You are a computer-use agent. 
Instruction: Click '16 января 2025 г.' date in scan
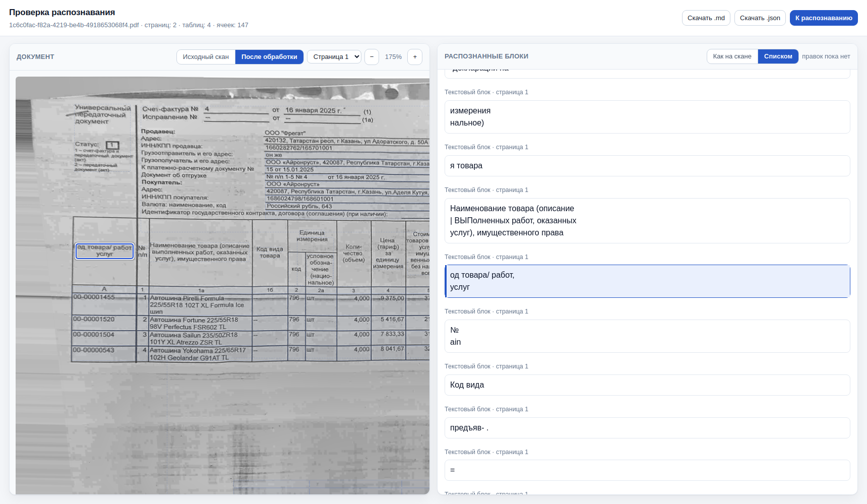click(313, 110)
